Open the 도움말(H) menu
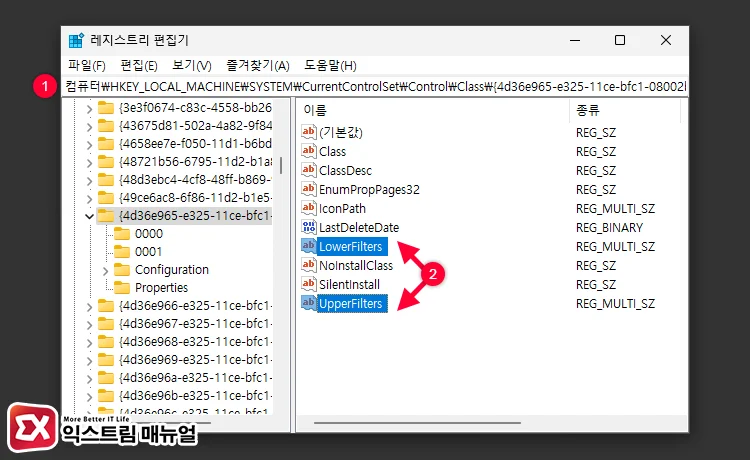Viewport: 750px width, 460px height. click(330, 66)
